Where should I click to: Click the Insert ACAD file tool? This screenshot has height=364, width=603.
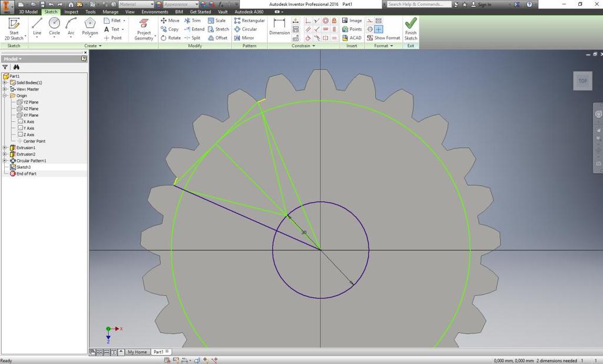point(352,38)
